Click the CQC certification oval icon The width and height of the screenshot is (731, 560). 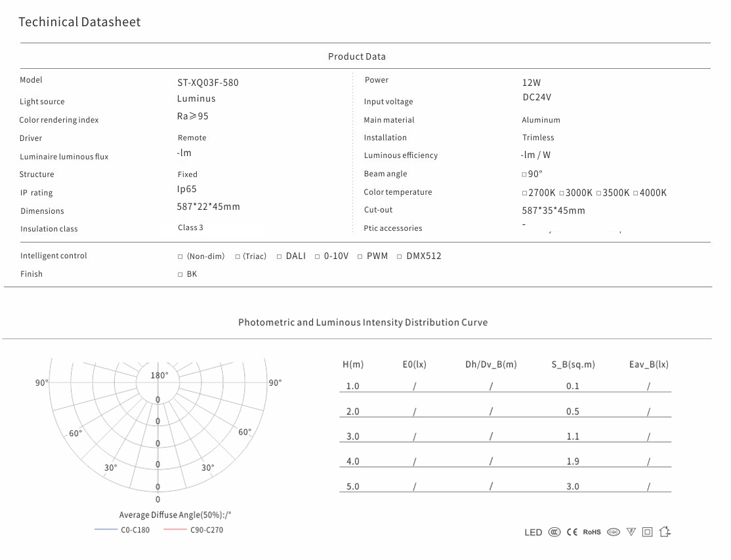point(614,532)
